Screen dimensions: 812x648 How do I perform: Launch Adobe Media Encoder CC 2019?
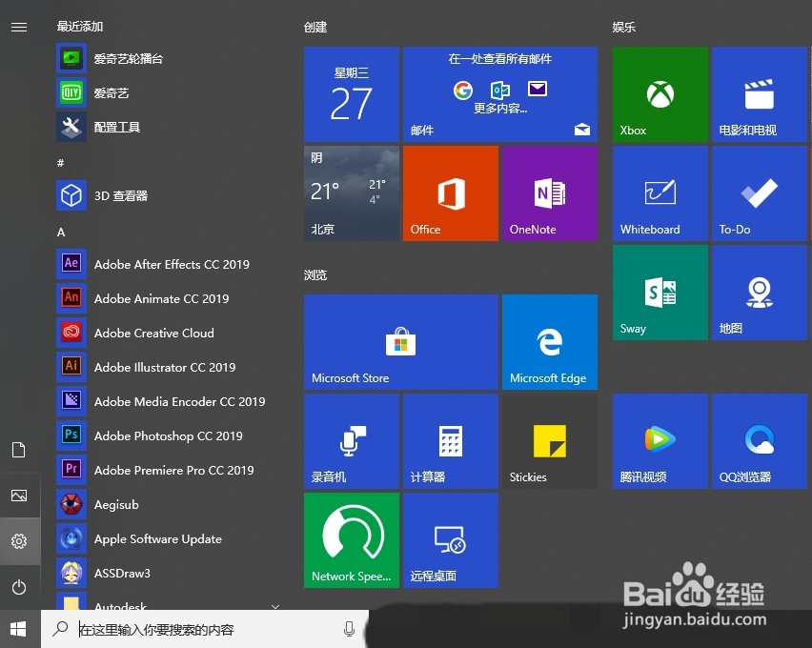coord(169,401)
